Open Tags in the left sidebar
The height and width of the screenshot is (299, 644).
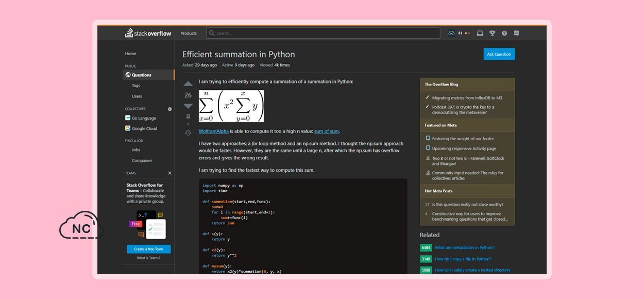(136, 86)
